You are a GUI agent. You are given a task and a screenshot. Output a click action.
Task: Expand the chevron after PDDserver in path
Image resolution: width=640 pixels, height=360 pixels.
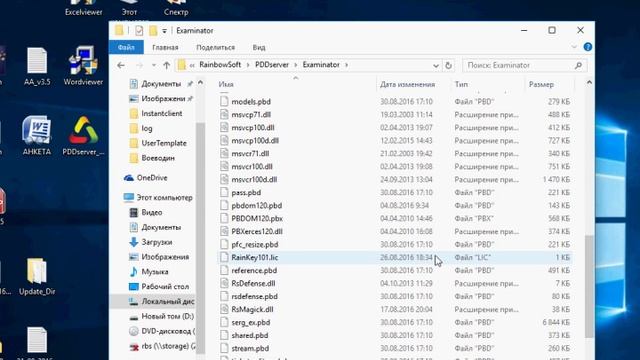296,65
